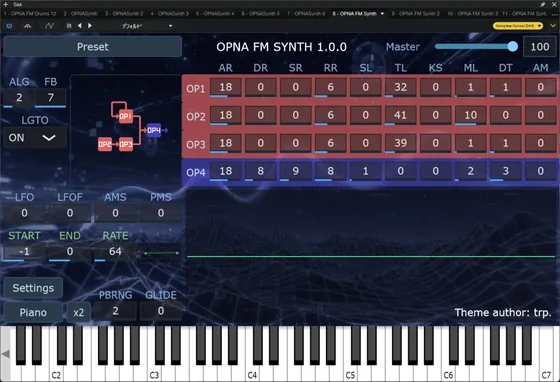The height and width of the screenshot is (382, 560).
Task: Click OP1 TL value 32
Action: [x=401, y=87]
